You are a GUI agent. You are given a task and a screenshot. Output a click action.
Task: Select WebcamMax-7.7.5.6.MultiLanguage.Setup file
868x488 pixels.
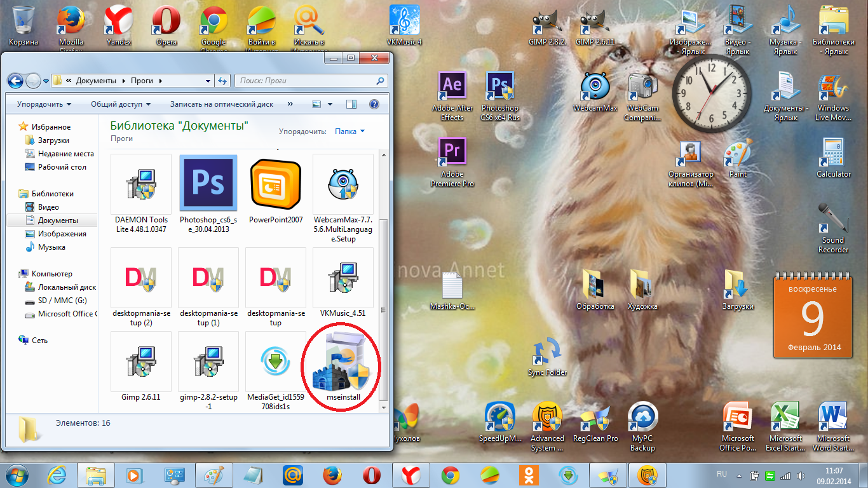(x=343, y=198)
